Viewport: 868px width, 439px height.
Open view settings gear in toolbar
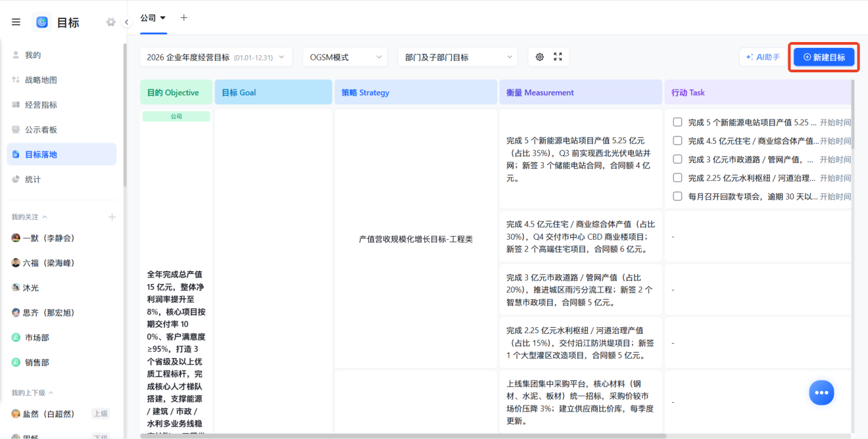(540, 57)
